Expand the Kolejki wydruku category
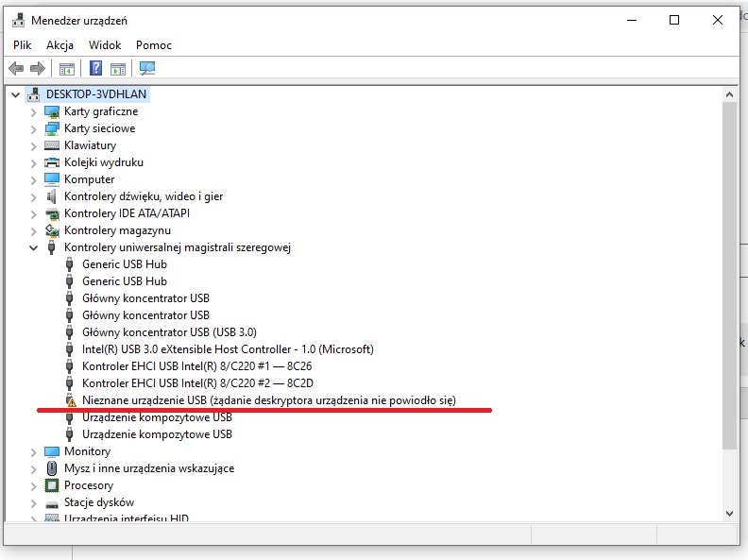This screenshot has width=748, height=560. pyautogui.click(x=33, y=163)
